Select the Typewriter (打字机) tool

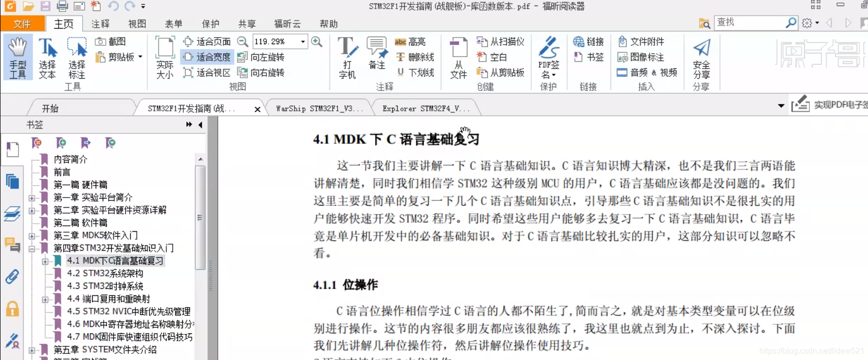click(347, 57)
